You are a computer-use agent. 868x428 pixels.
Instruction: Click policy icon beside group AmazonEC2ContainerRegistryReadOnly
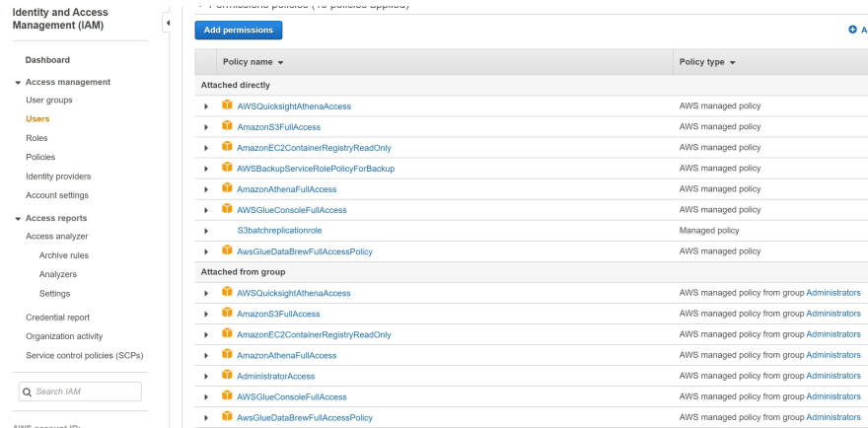[x=227, y=333]
